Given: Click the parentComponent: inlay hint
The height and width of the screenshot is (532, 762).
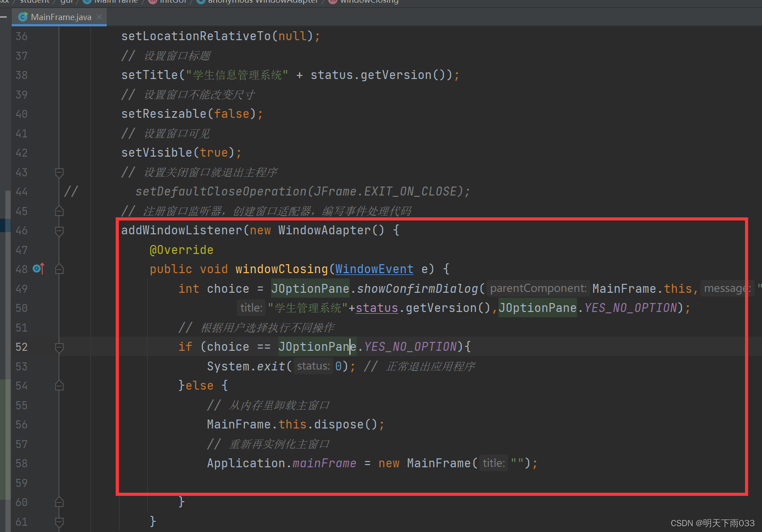Looking at the screenshot, I should [538, 288].
